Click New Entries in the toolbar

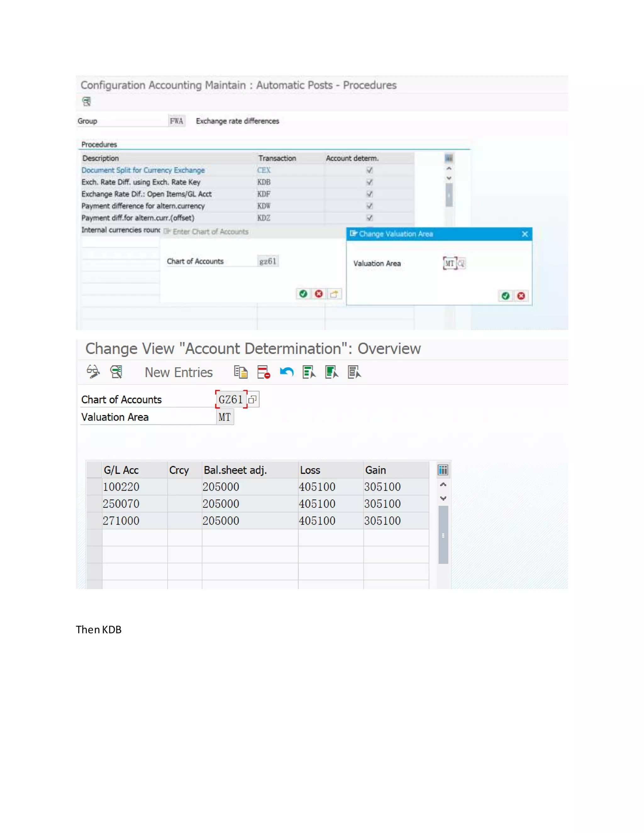(x=179, y=372)
